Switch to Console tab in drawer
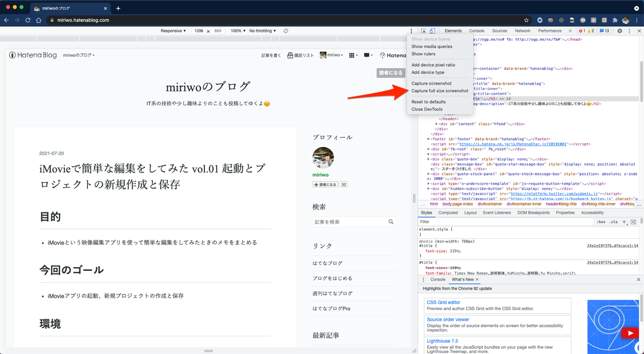This screenshot has width=644, height=354. click(x=438, y=279)
